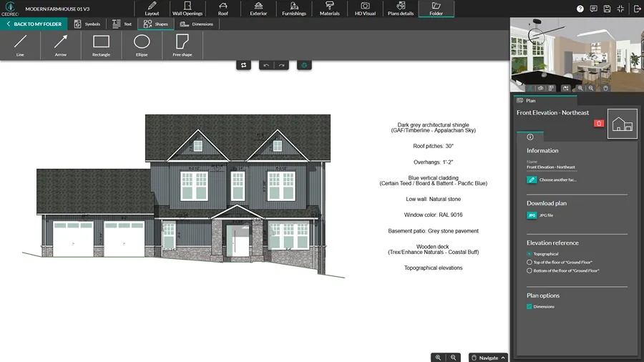This screenshot has height=362, width=644.
Task: Exit fullscreen with the collapse arrows icon
Action: point(620,9)
